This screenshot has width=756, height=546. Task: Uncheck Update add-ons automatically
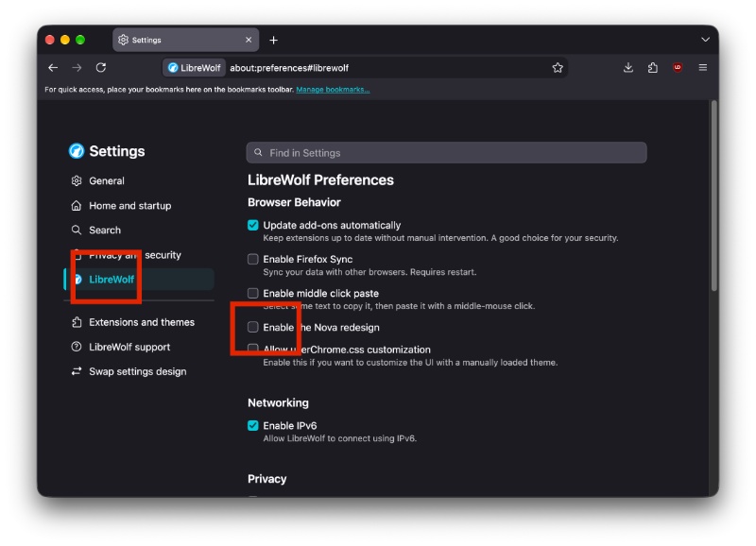252,225
